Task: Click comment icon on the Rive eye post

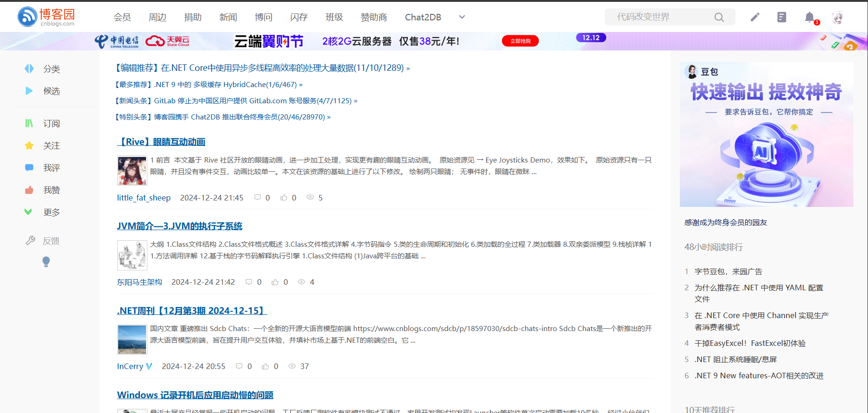Action: pyautogui.click(x=258, y=197)
